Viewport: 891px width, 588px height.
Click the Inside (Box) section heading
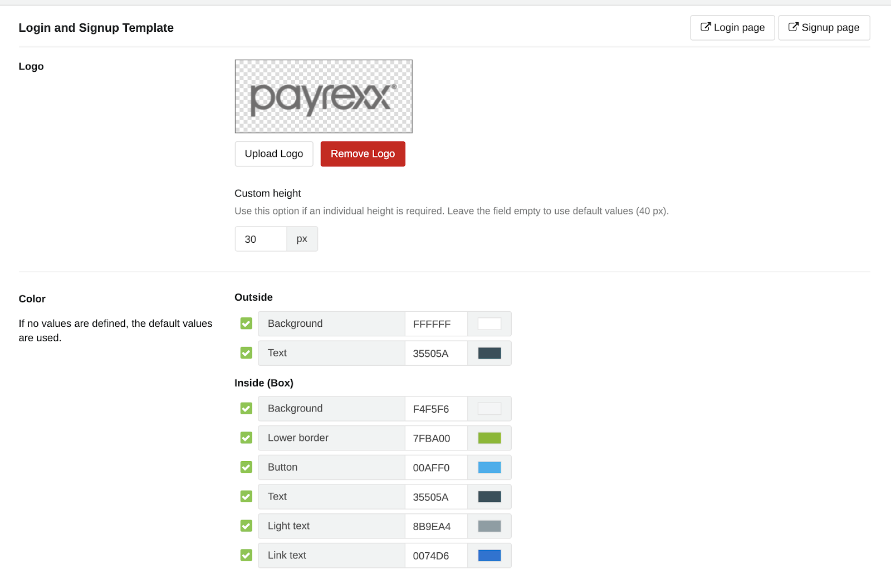(x=264, y=383)
